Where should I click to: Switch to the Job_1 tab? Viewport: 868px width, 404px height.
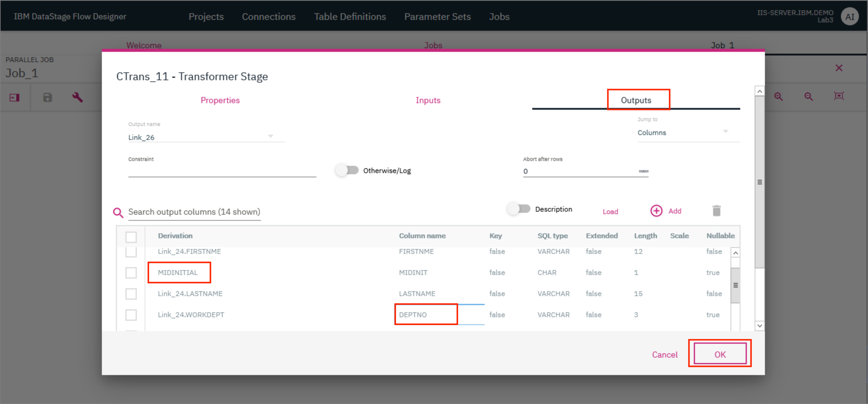[722, 45]
